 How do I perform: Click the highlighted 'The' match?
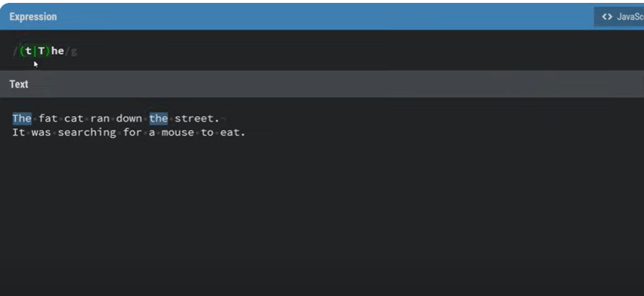[x=22, y=119]
